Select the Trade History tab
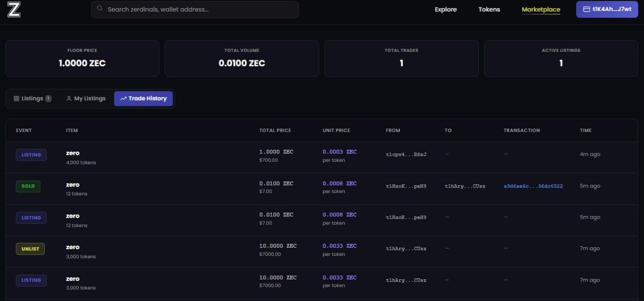Viewport: 644px width, 301px height. (x=143, y=98)
